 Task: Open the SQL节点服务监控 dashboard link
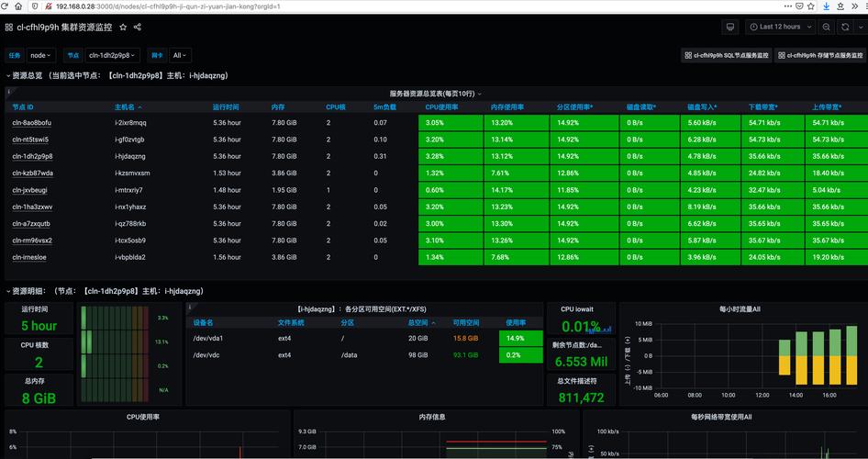point(728,55)
